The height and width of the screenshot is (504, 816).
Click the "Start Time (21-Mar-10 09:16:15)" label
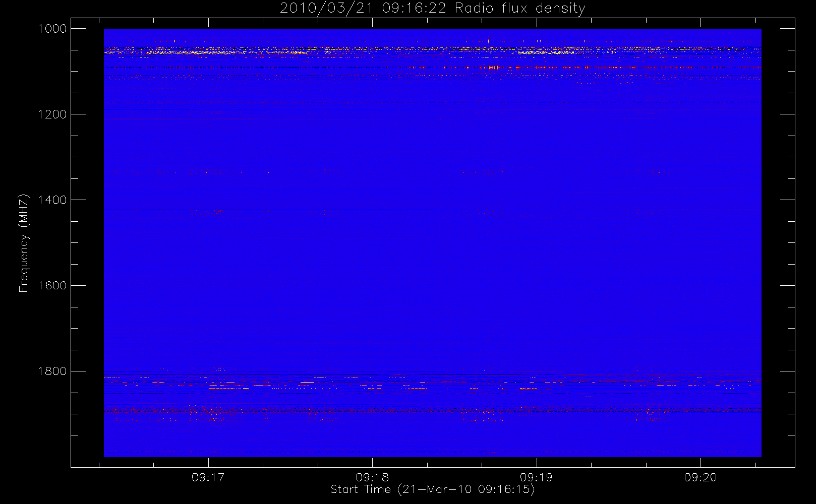click(x=433, y=489)
